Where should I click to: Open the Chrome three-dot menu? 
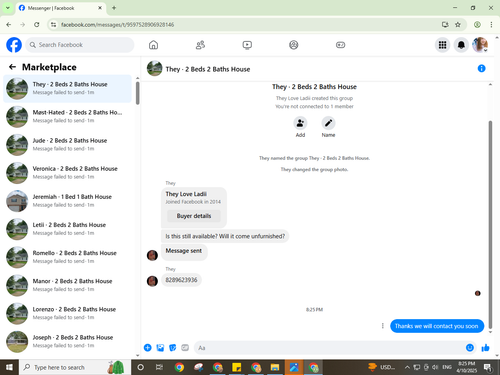[x=491, y=24]
